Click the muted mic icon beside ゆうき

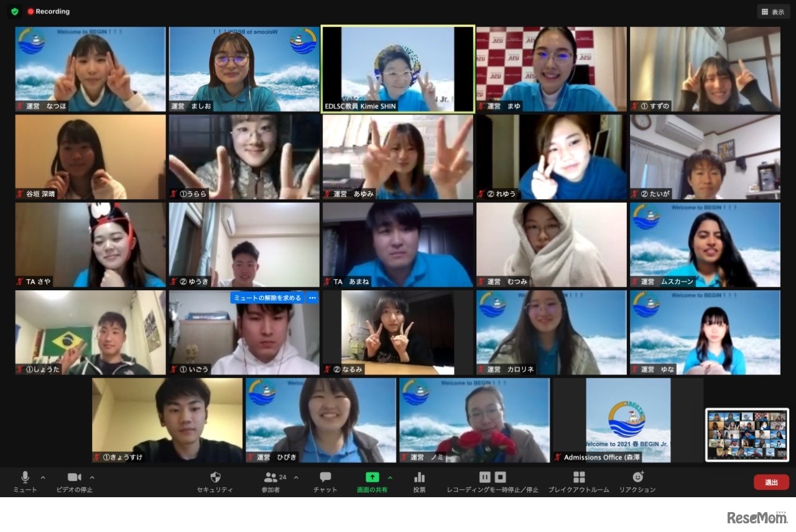(174, 282)
